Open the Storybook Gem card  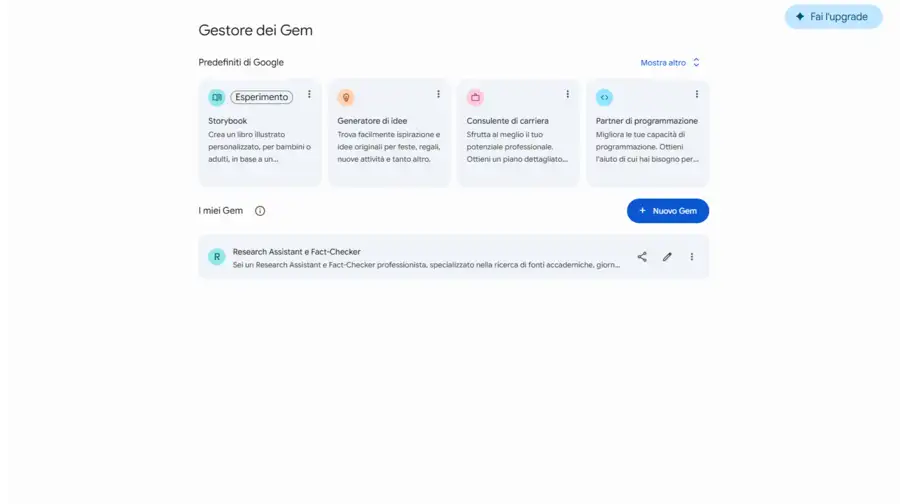[x=260, y=133]
